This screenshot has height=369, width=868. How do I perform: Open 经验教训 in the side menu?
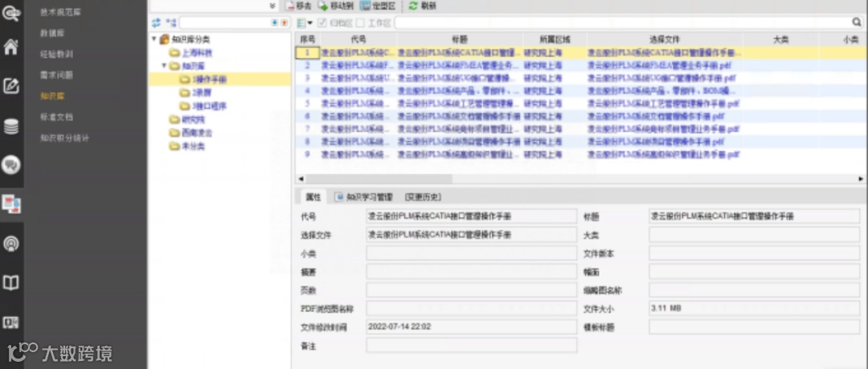click(56, 55)
